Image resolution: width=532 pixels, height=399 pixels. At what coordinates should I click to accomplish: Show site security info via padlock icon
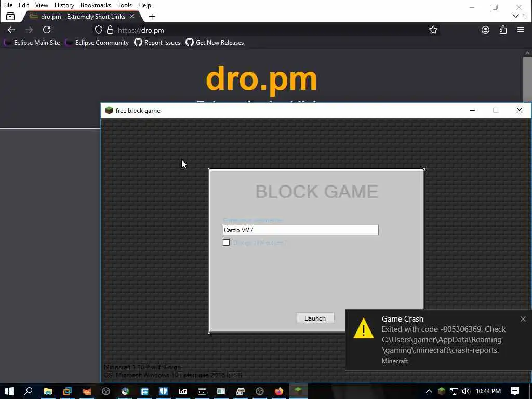pyautogui.click(x=110, y=30)
